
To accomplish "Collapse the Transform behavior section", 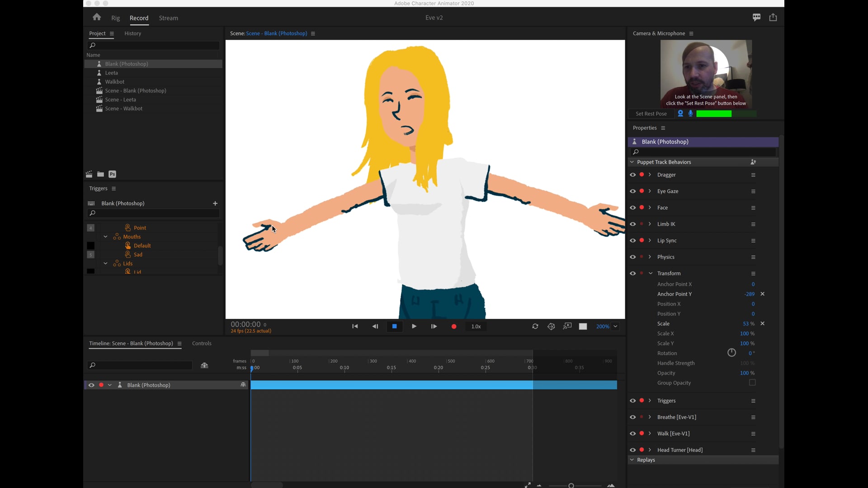I will (x=650, y=273).
